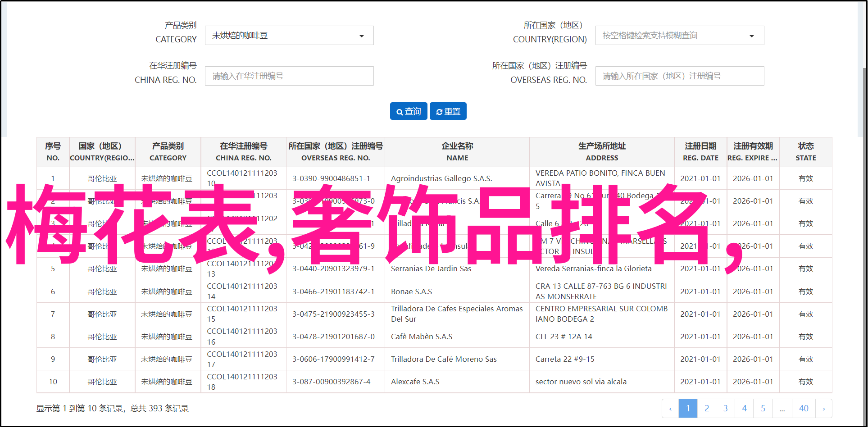The height and width of the screenshot is (428, 868).
Task: Click the pagination ellipsis … item
Action: tap(782, 409)
